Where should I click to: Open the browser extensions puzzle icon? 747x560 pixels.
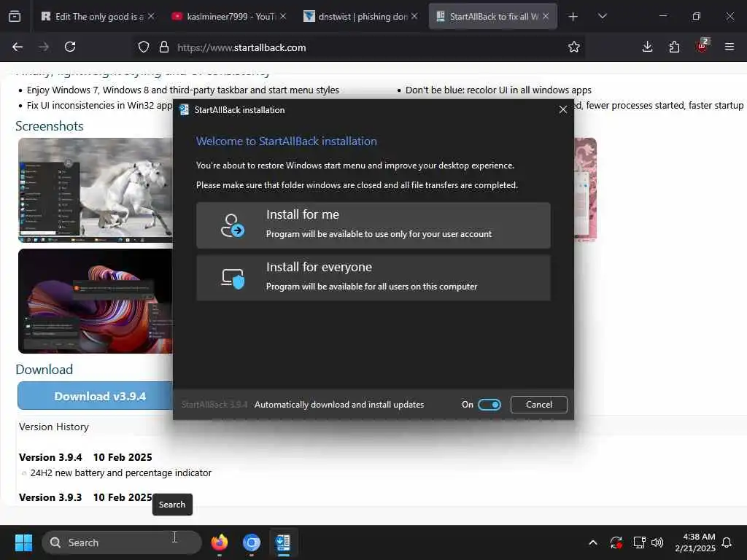click(675, 47)
